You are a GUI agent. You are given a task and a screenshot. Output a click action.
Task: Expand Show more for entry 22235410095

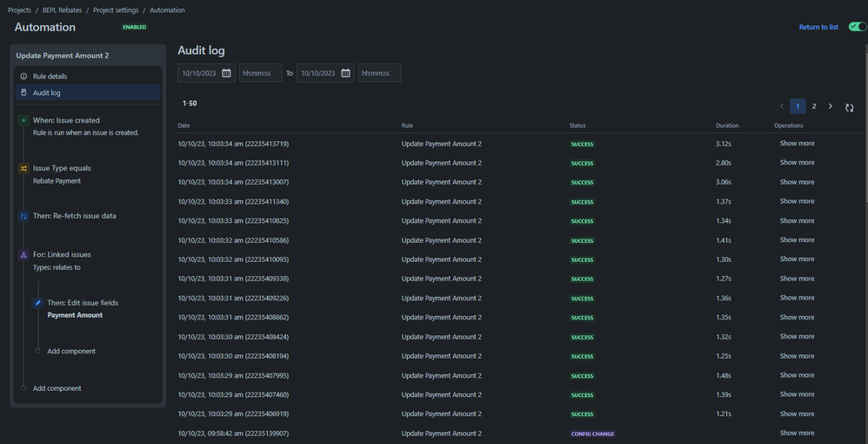798,259
